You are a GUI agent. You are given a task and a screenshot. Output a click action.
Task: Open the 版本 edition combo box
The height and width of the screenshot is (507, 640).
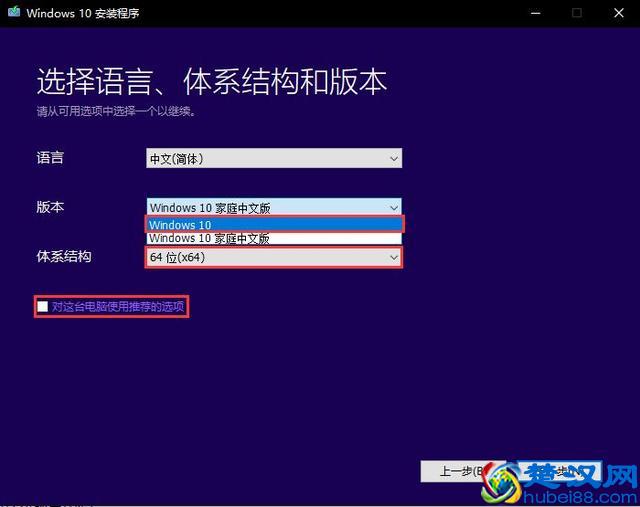click(274, 207)
